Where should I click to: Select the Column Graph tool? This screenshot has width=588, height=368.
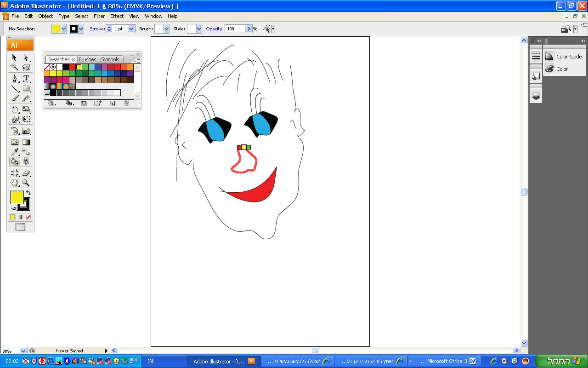pos(26,131)
